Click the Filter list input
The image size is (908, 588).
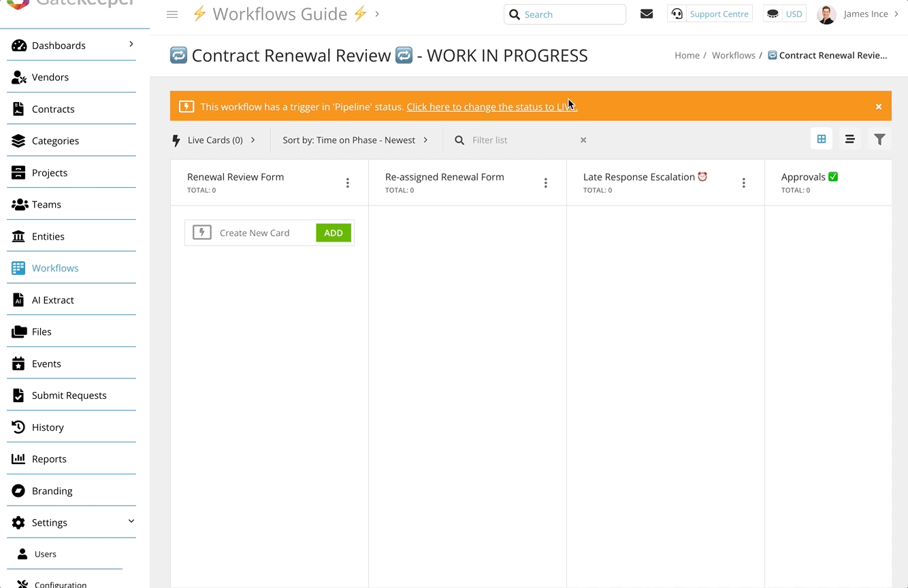[523, 140]
